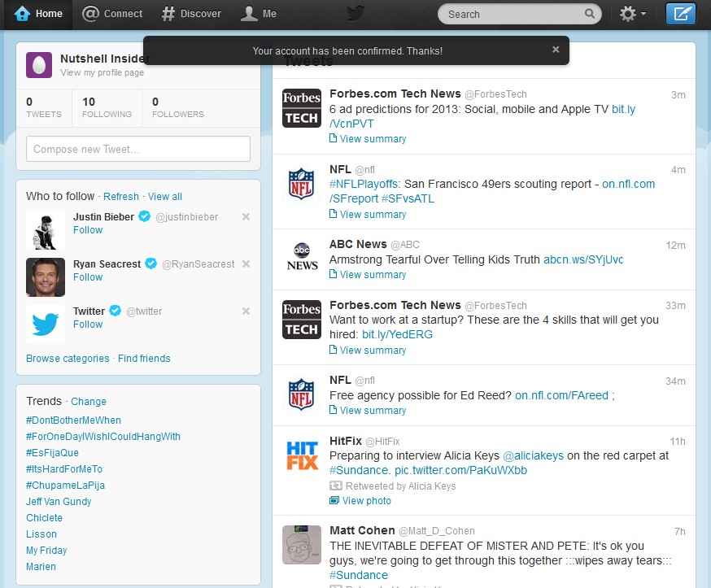This screenshot has height=588, width=711.
Task: Dismiss Ryan Seacrest suggestion
Action: click(x=246, y=264)
